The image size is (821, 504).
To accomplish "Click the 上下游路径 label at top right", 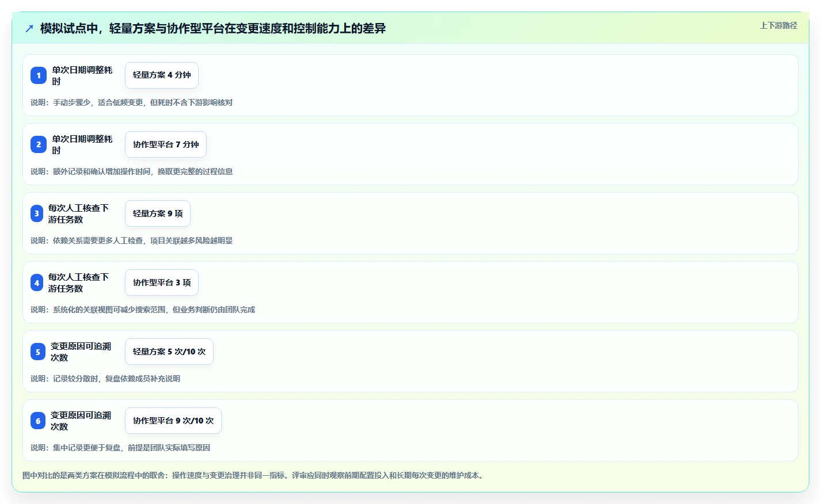I will (778, 25).
